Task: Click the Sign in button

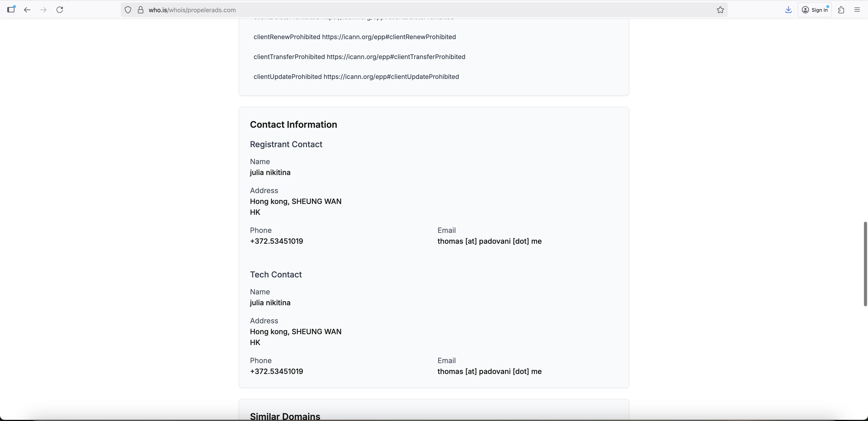Action: click(815, 10)
